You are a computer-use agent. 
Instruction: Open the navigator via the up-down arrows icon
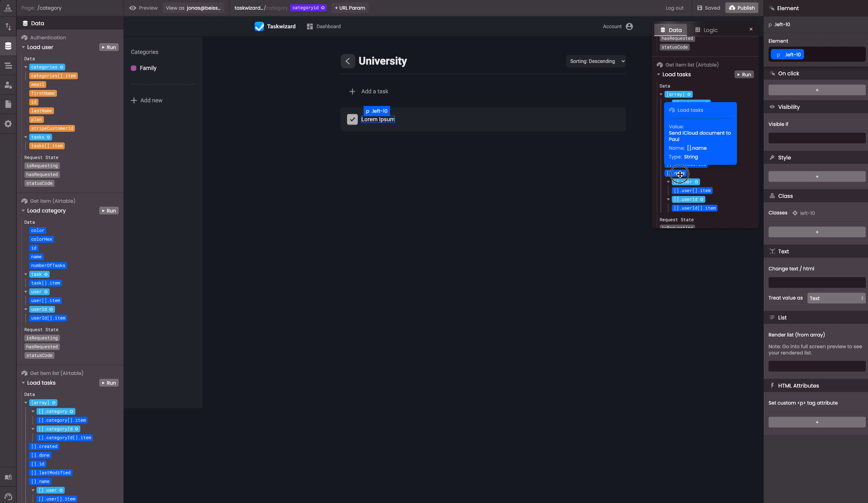(8, 26)
